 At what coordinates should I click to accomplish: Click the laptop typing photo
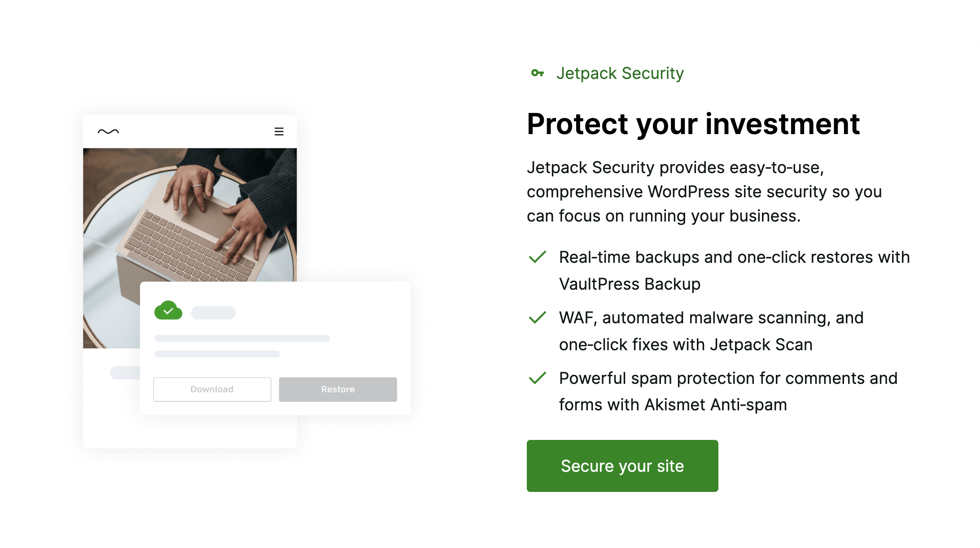[190, 211]
